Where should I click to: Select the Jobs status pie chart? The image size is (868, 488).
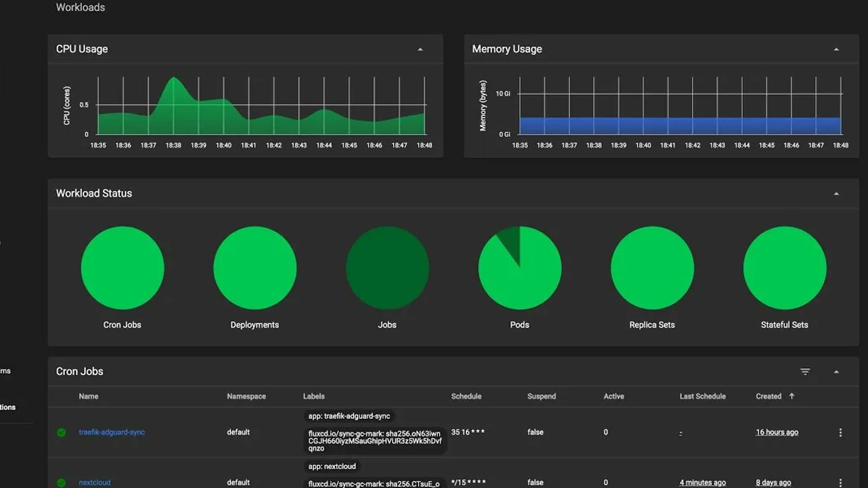387,268
